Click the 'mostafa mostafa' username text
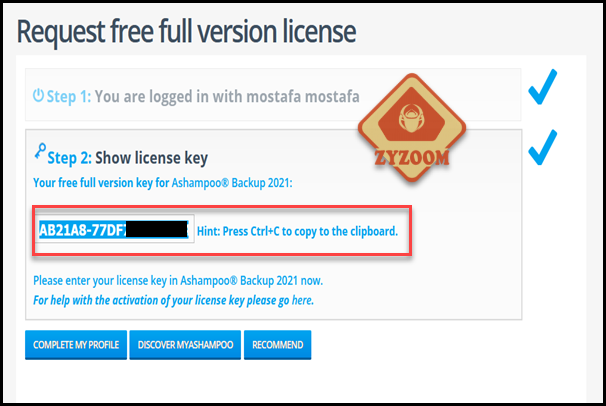Viewport: 606px width, 406px height. click(303, 97)
